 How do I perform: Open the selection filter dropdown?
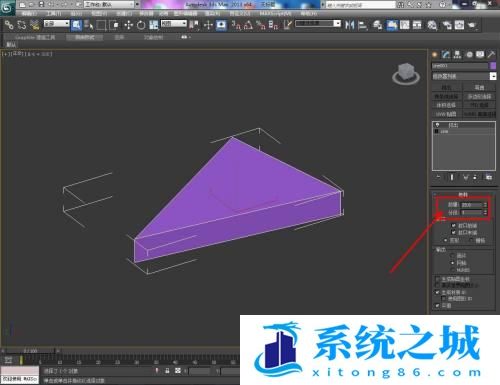pos(56,24)
